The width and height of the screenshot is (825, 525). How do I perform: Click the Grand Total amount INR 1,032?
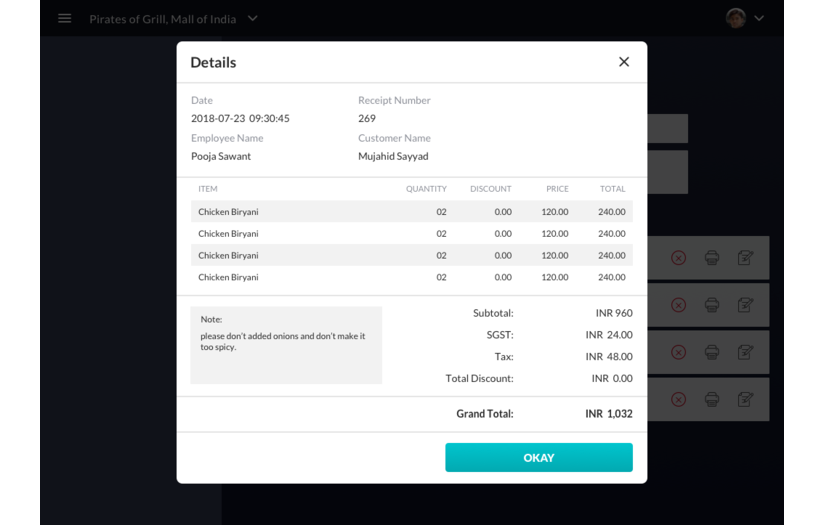coord(608,414)
